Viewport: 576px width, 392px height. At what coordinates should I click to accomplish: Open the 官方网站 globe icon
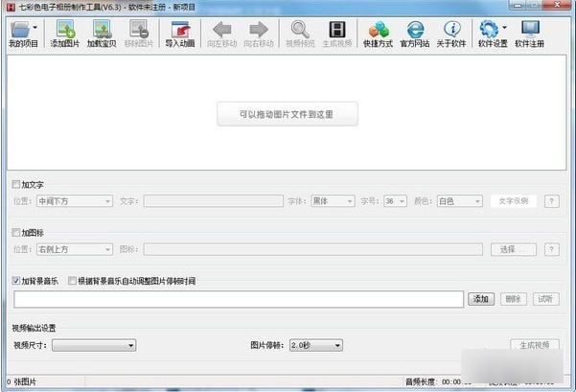click(x=415, y=34)
